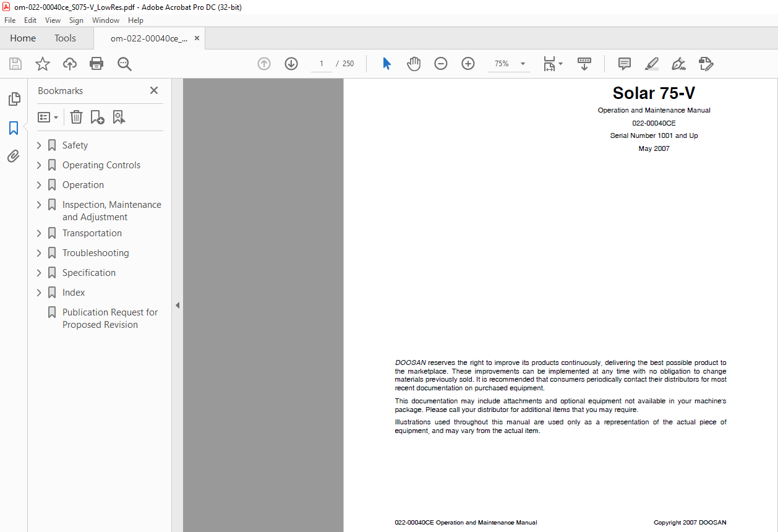Jump to Troubleshooting bookmark
The height and width of the screenshot is (532, 778).
tap(96, 253)
